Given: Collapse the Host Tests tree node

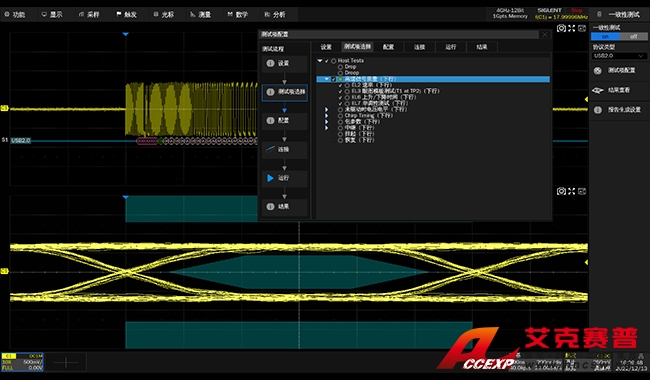Looking at the screenshot, I should [x=320, y=61].
